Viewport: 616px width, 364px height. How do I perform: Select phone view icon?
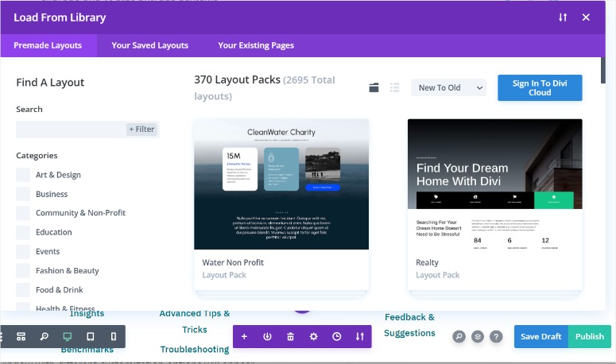[x=114, y=336]
